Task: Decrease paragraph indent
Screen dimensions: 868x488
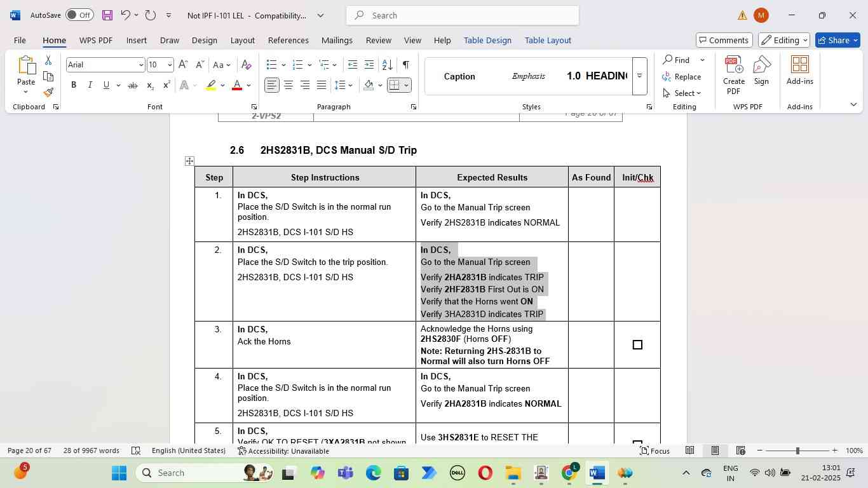Action: coord(353,65)
